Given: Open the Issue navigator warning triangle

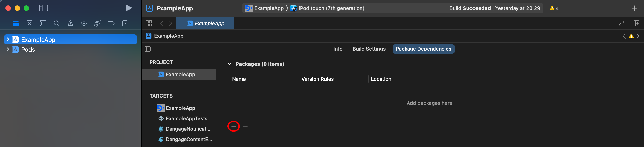Looking at the screenshot, I should click(x=70, y=24).
